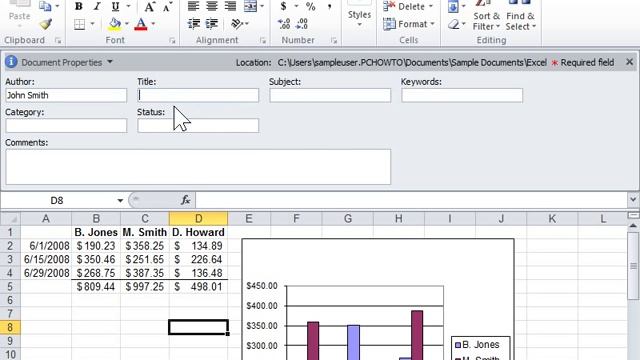This screenshot has height=360, width=640.
Task: Close the Document Properties panel
Action: point(629,62)
